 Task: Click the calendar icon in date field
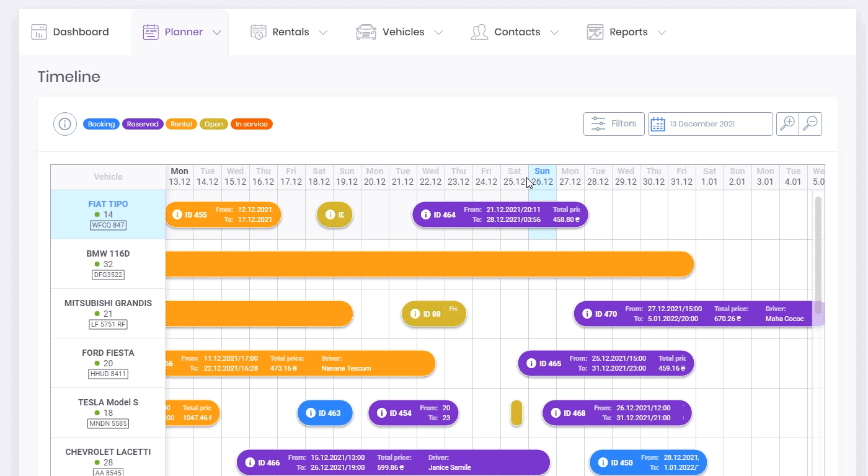tap(658, 124)
